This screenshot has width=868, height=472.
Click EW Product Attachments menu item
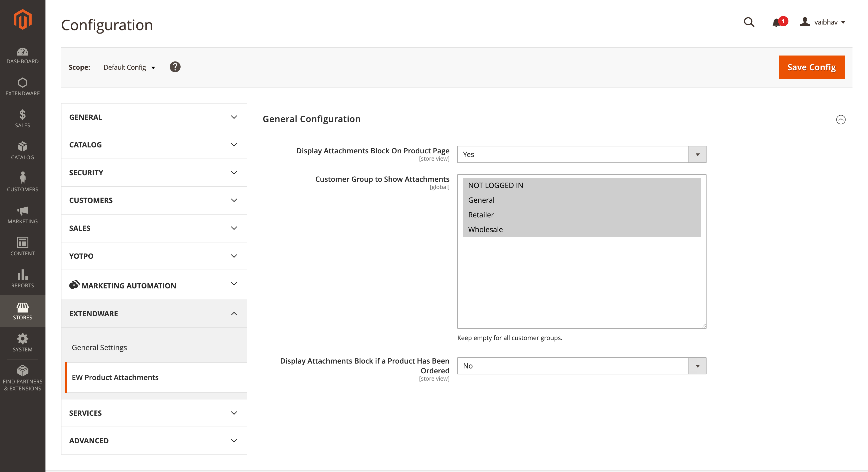115,377
